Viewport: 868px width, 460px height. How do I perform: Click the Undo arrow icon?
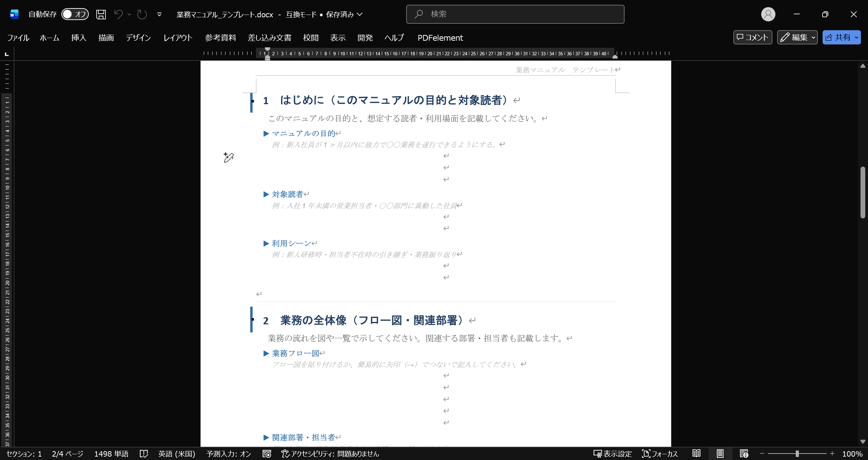click(x=118, y=14)
